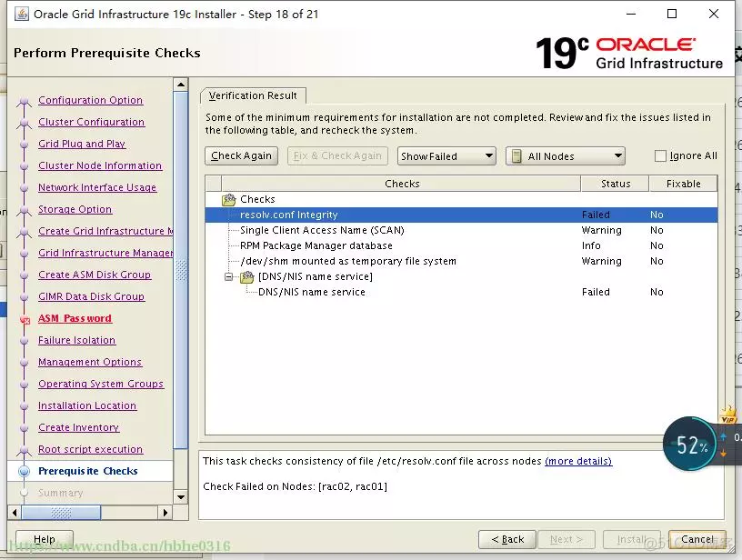
Task: Go to Create ASM Disk Group step
Action: (x=95, y=275)
